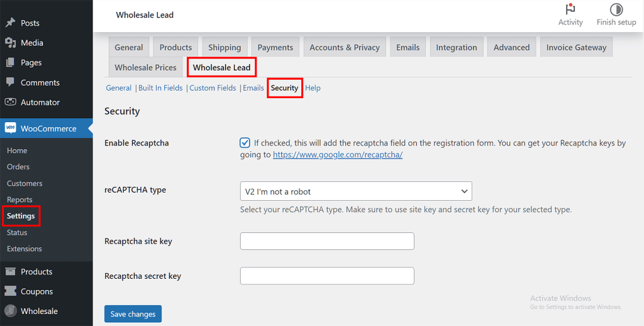
Task: Open the Activity flag icon
Action: [570, 9]
